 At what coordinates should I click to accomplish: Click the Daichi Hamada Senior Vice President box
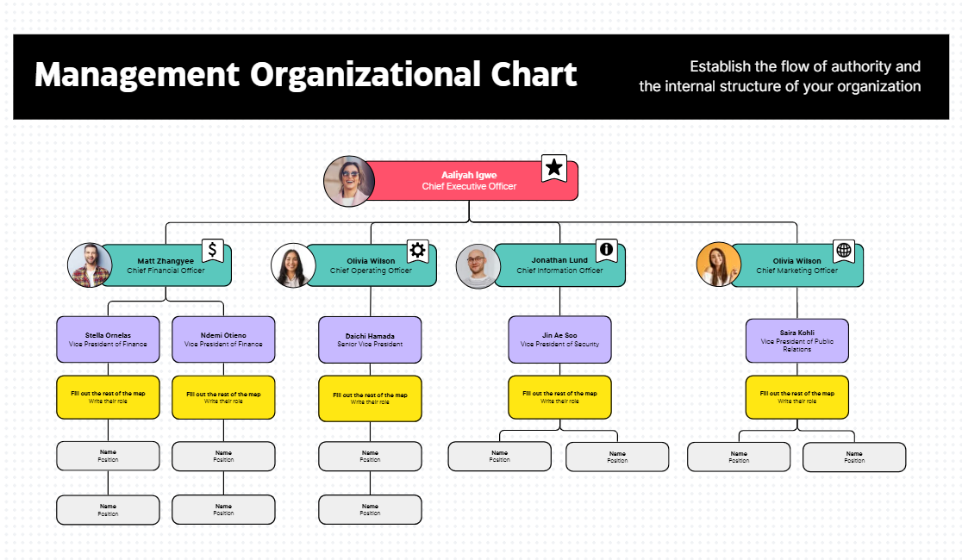click(x=370, y=339)
